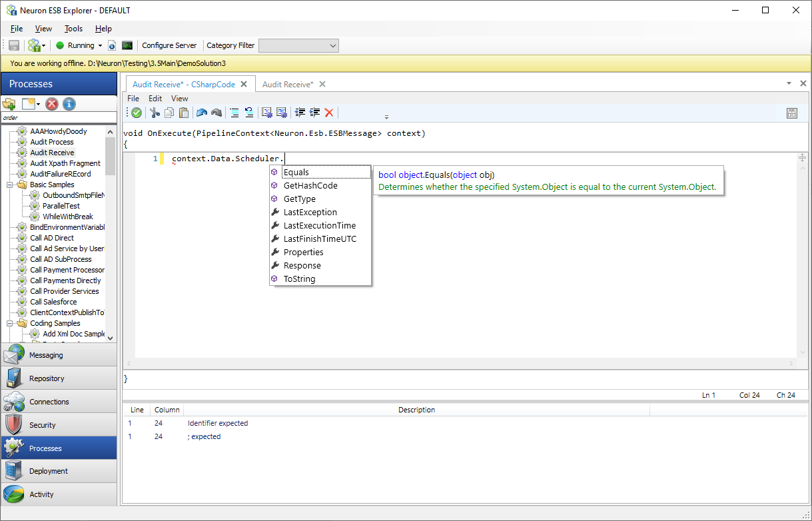Open the Repository navigation section

[x=59, y=378]
